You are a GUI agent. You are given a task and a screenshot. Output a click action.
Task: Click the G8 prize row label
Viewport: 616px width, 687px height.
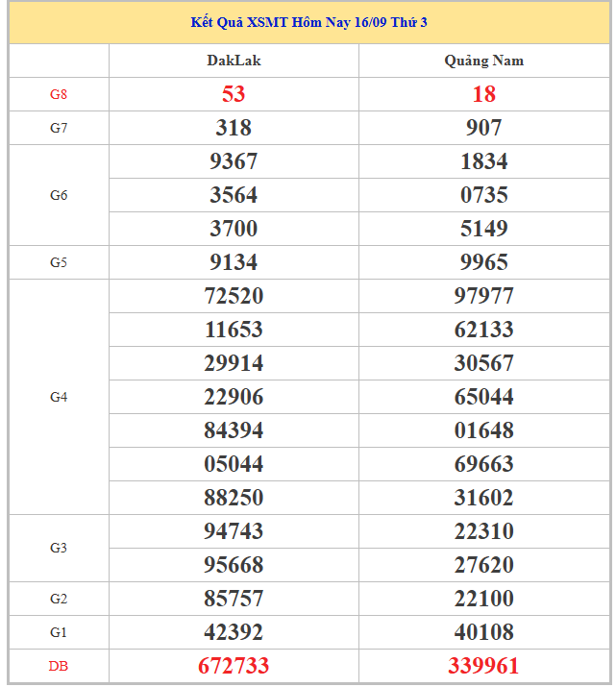(x=59, y=94)
